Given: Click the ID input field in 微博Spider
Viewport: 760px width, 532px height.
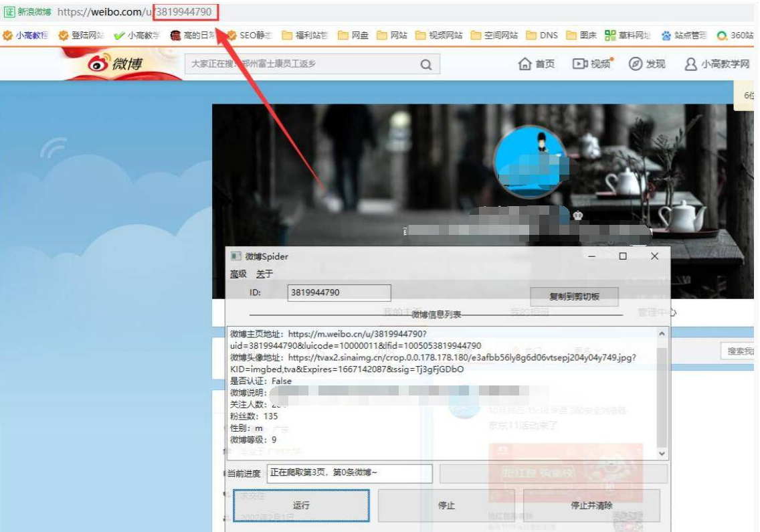Looking at the screenshot, I should click(339, 292).
